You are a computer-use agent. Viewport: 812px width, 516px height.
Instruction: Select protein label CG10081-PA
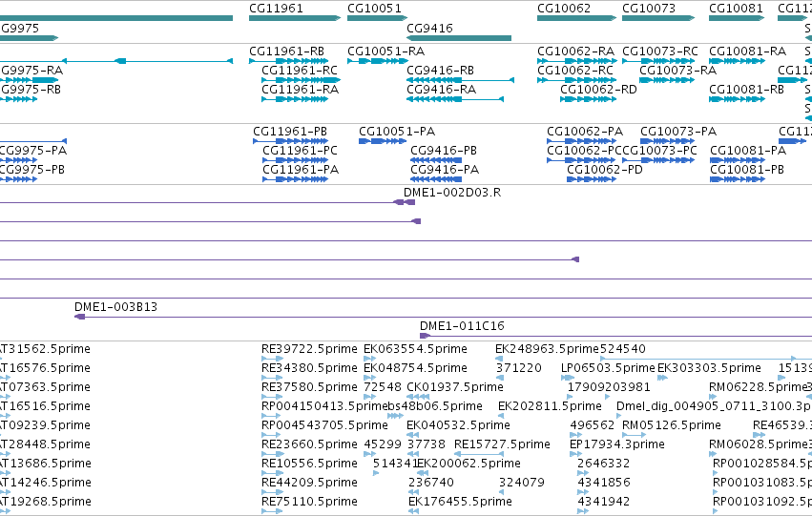pos(748,150)
